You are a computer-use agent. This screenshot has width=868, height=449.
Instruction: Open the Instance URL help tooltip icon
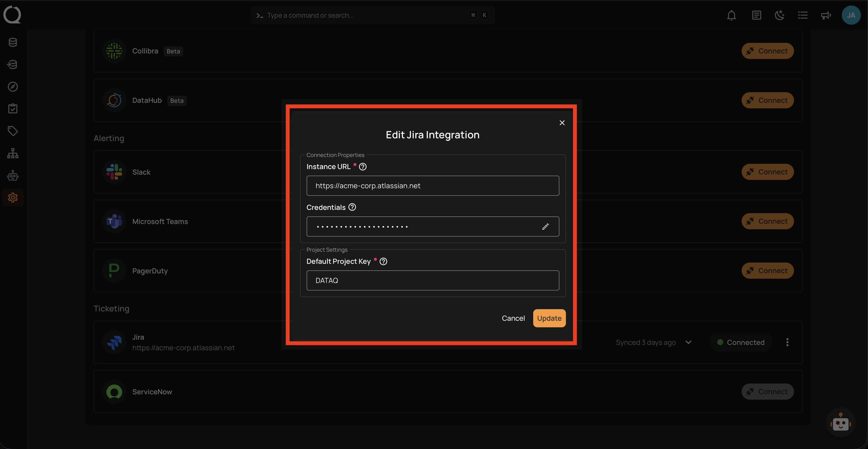pos(363,167)
